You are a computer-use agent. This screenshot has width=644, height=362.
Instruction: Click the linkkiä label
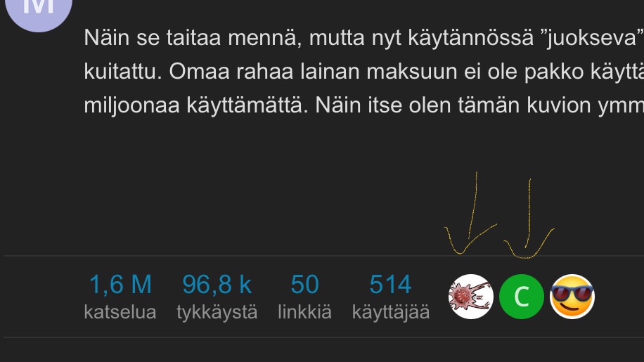click(304, 312)
